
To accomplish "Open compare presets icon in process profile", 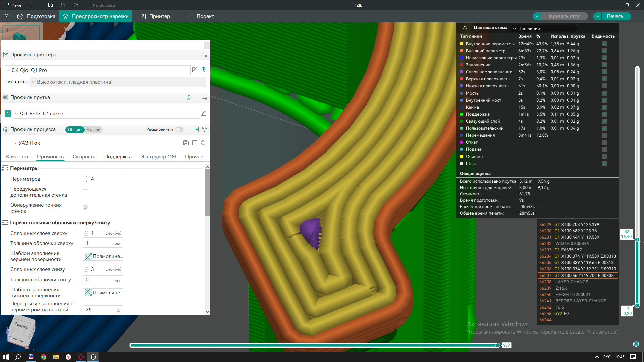I will point(205,130).
